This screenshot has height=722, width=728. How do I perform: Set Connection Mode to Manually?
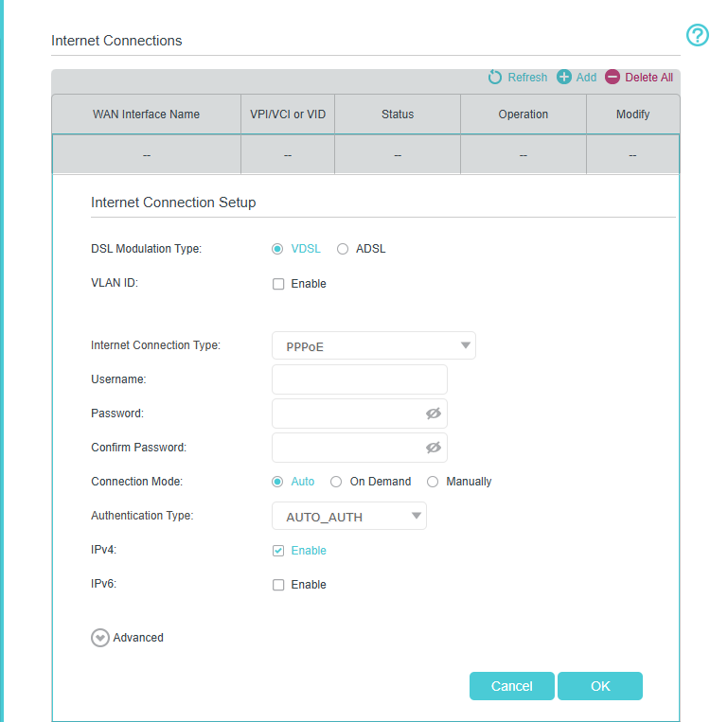(x=433, y=482)
